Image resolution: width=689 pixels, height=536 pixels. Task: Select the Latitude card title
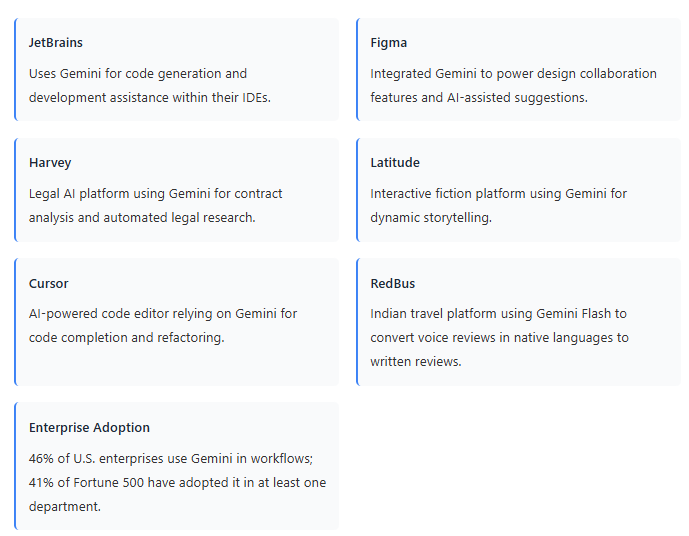[395, 163]
